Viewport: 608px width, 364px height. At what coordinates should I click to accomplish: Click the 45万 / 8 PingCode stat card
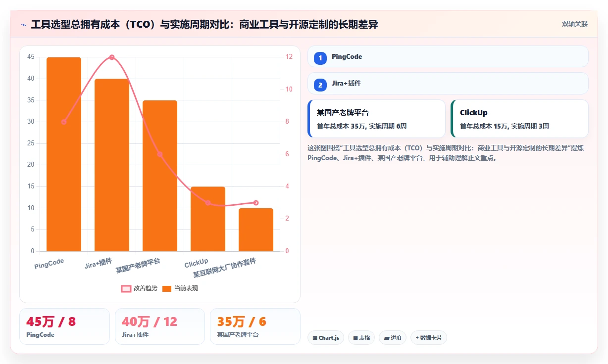click(64, 326)
